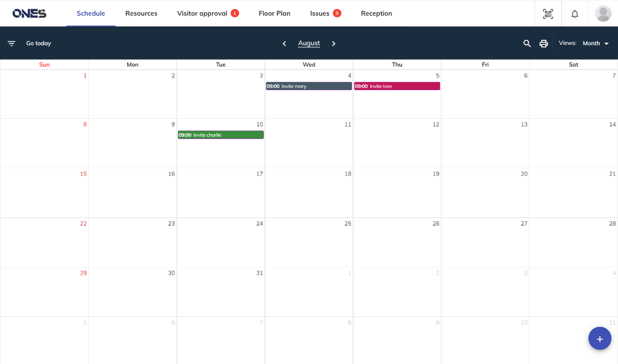
Task: Open the notifications bell
Action: (x=575, y=13)
